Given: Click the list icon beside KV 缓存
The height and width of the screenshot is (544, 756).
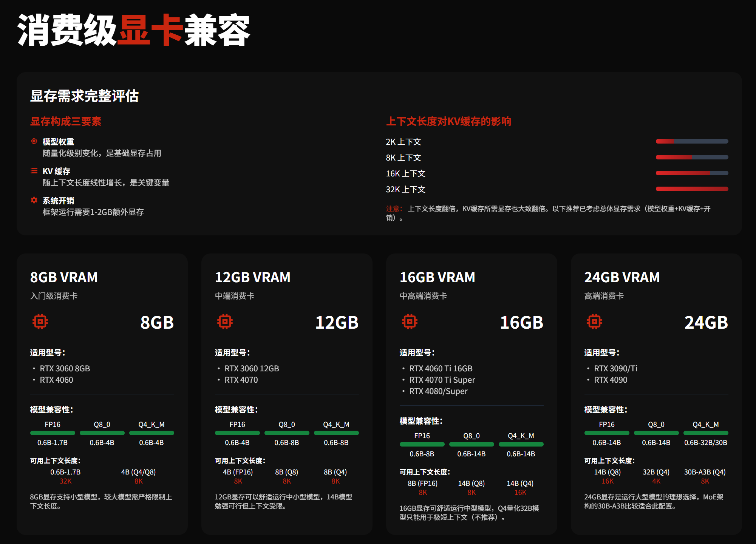Looking at the screenshot, I should point(34,171).
